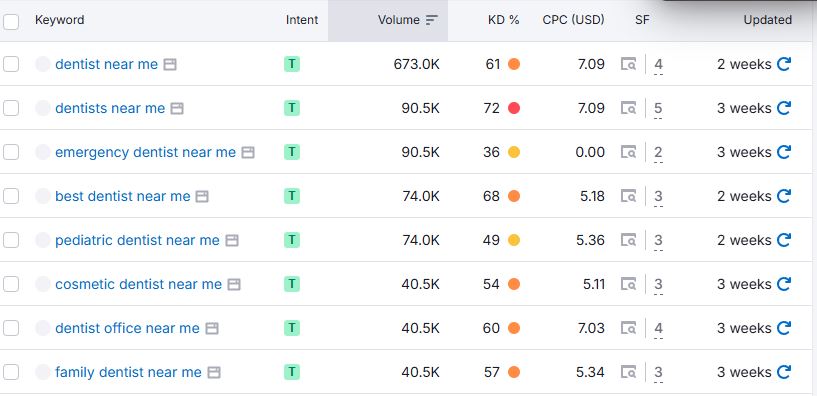This screenshot has height=396, width=817.
Task: Select checkbox for 'pediatric dentist near me'
Action: pos(11,240)
